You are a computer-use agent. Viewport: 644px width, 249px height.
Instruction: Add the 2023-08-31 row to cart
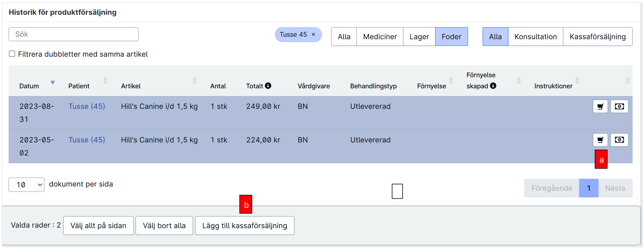(600, 107)
